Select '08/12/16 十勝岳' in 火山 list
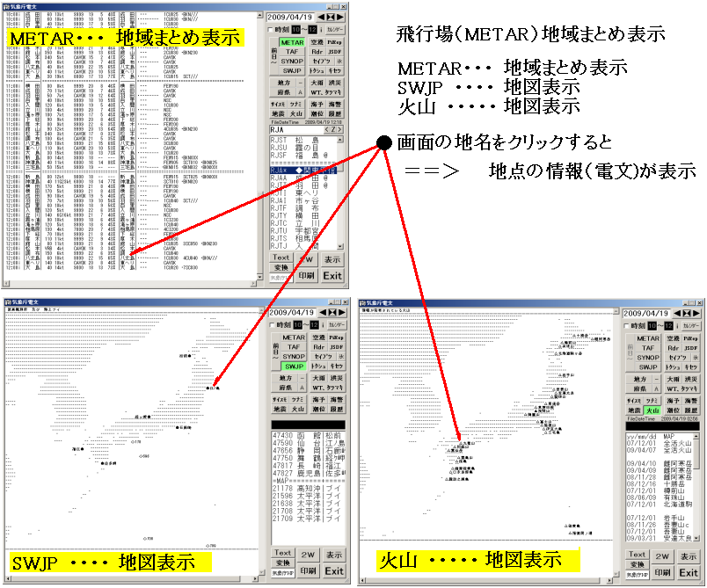 tap(660, 484)
